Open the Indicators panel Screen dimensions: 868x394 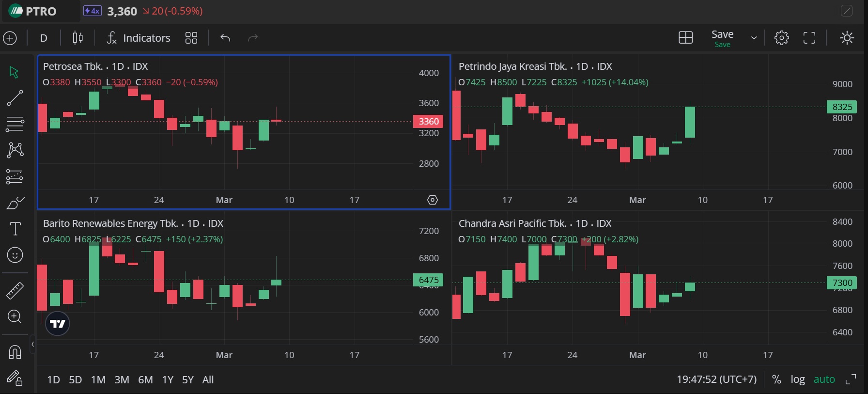(139, 38)
